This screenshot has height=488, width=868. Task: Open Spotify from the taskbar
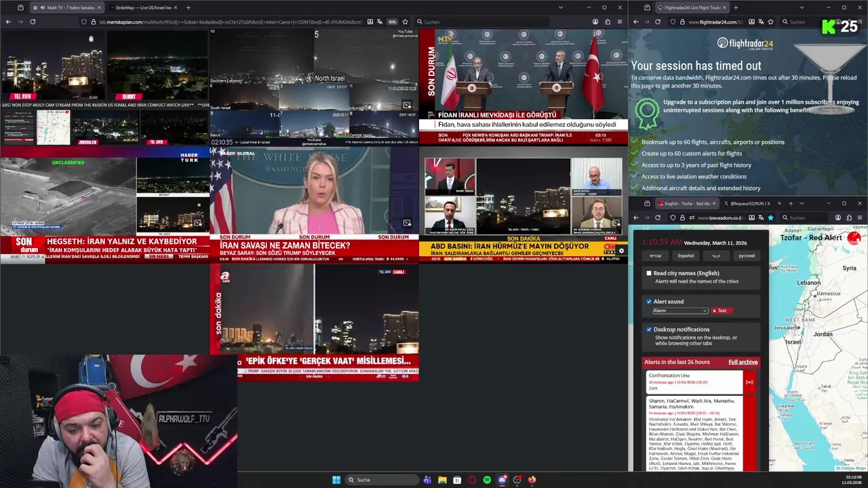click(487, 480)
